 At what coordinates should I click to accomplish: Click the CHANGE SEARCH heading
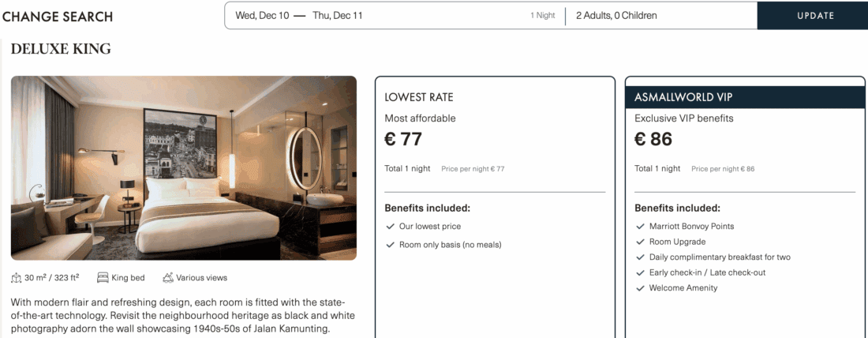(x=57, y=17)
